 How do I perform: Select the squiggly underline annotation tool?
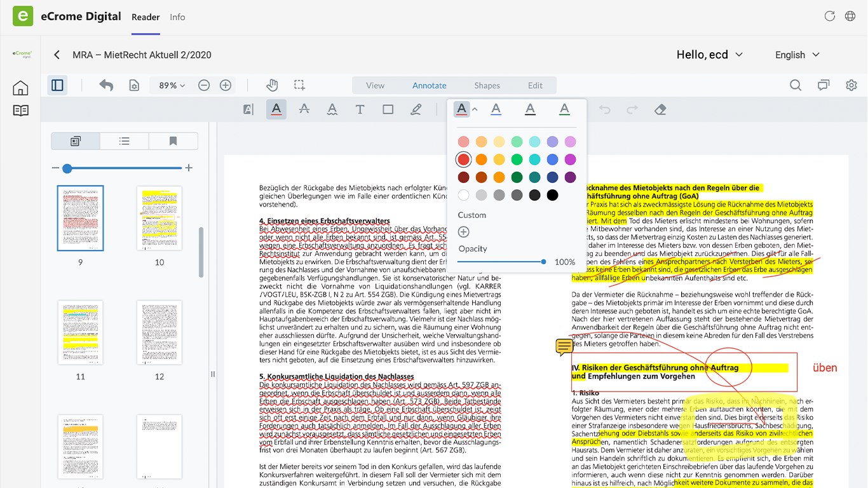coord(332,109)
